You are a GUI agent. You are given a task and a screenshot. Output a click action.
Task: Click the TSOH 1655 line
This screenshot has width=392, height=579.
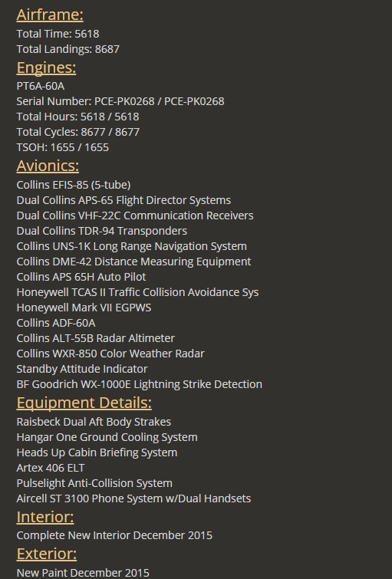(x=63, y=148)
